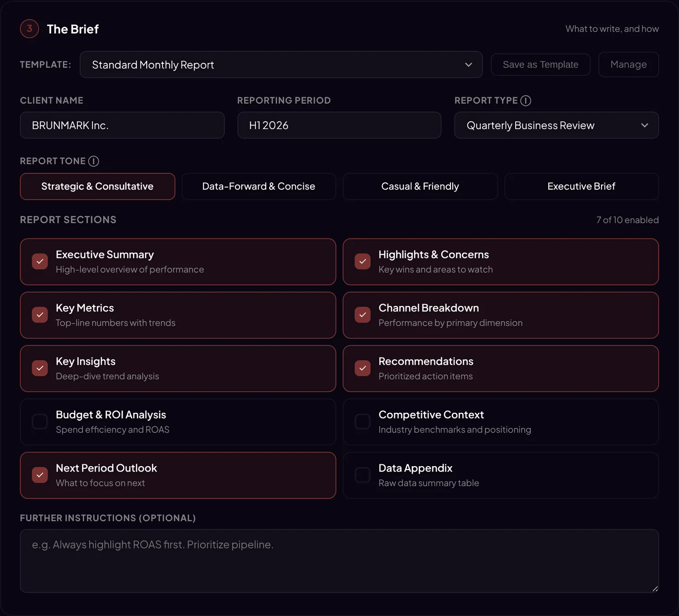Click the Save as Template button

540,65
